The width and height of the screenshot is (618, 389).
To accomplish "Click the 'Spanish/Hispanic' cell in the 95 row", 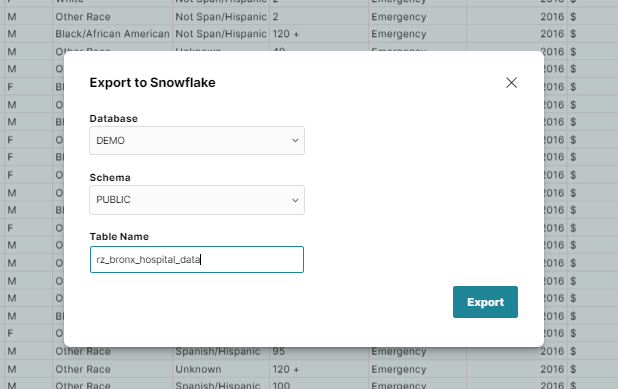I will tap(221, 351).
